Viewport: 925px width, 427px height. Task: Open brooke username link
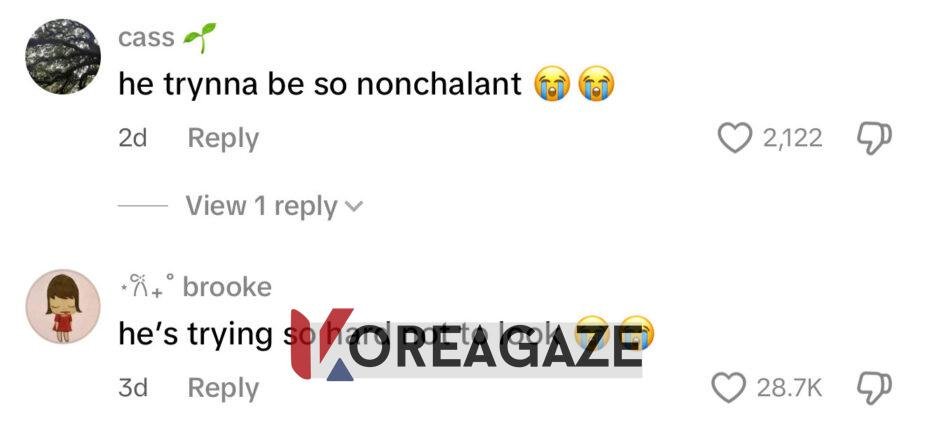point(227,287)
